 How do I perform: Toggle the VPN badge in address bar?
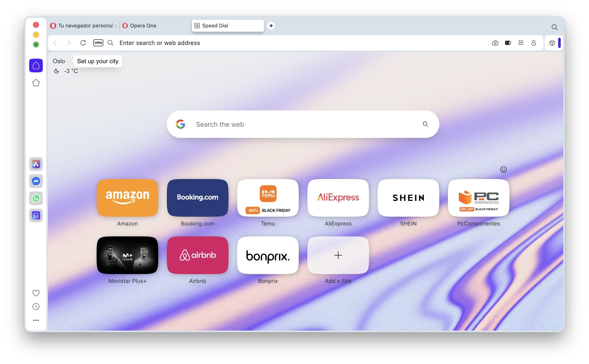[98, 43]
